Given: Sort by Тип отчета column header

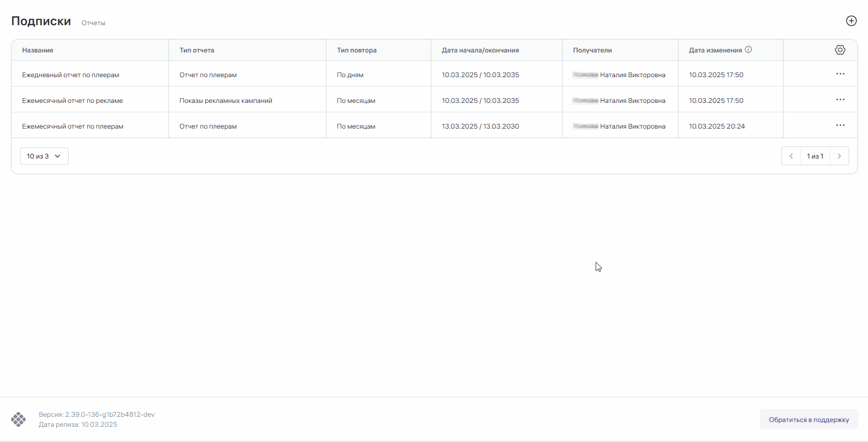Looking at the screenshot, I should pyautogui.click(x=197, y=50).
